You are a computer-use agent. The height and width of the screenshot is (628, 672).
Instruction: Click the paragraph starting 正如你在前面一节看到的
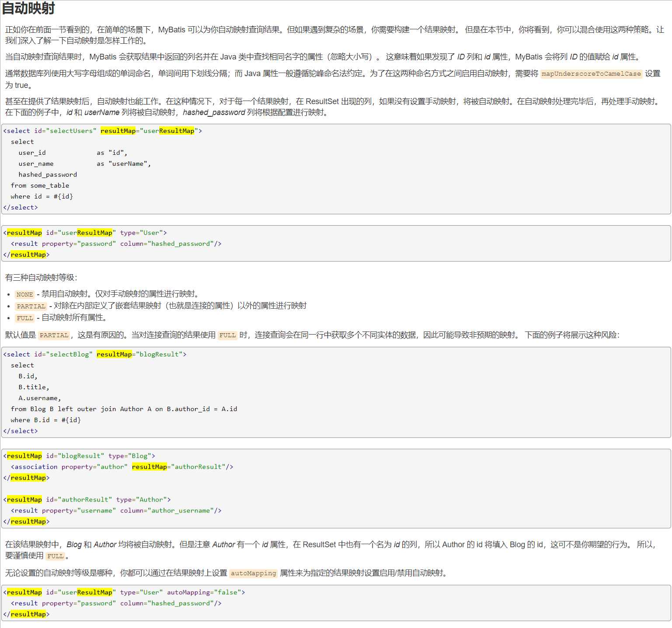pos(335,35)
